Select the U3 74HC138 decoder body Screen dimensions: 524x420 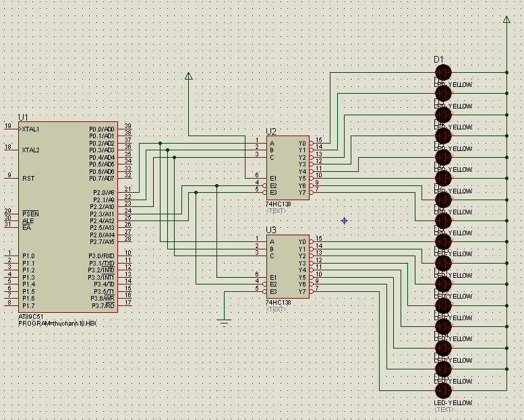(x=288, y=267)
